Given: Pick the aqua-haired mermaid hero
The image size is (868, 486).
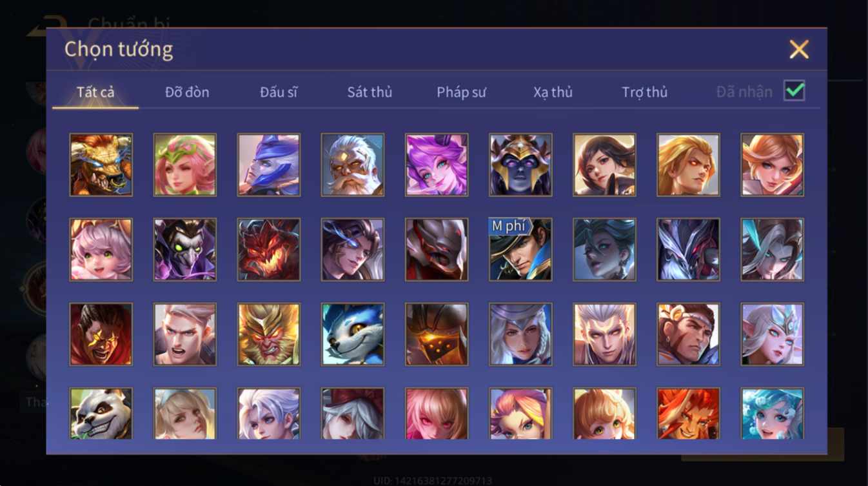Looking at the screenshot, I should [772, 414].
